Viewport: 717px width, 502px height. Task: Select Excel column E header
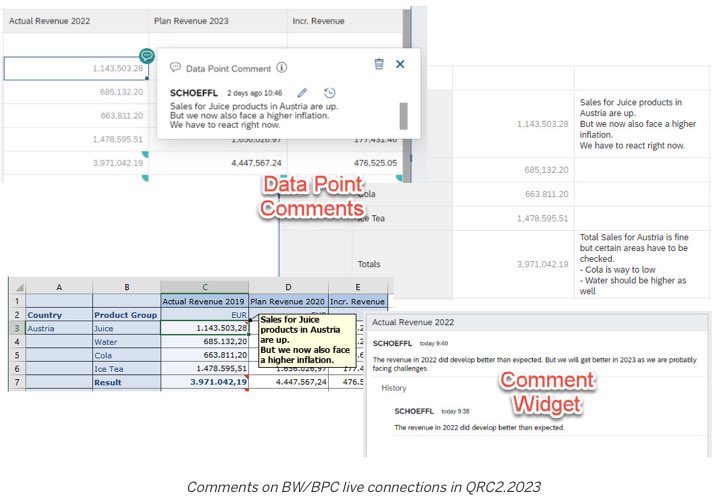tap(358, 287)
